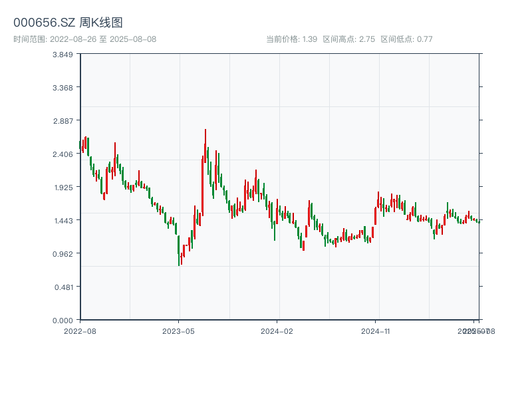The image size is (532, 399).
Task: Select the 时间范围 date range text
Action: click(x=84, y=39)
